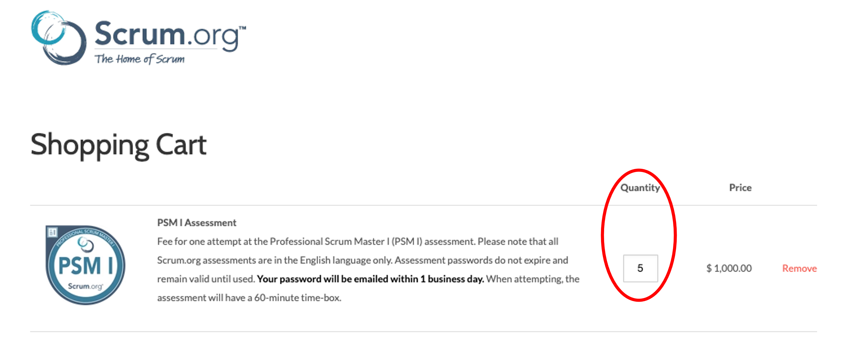Click Scrum.org text inside PSM badge
Screen dimensions: 868x340
coord(85,287)
